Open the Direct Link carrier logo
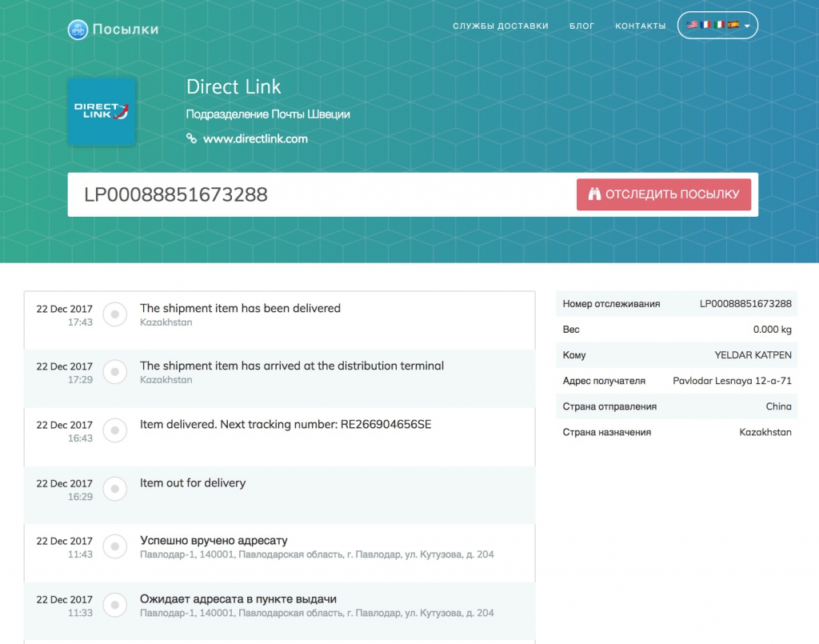 tap(102, 111)
